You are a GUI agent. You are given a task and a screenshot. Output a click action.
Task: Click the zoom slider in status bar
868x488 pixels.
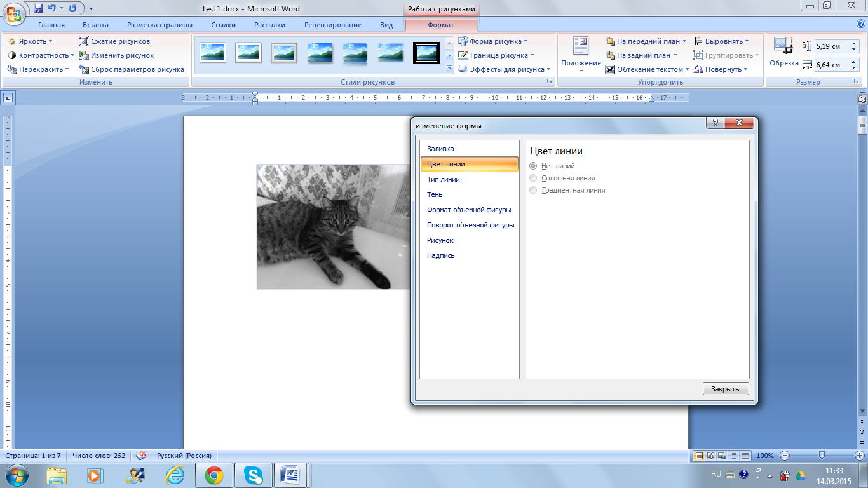pyautogui.click(x=822, y=456)
